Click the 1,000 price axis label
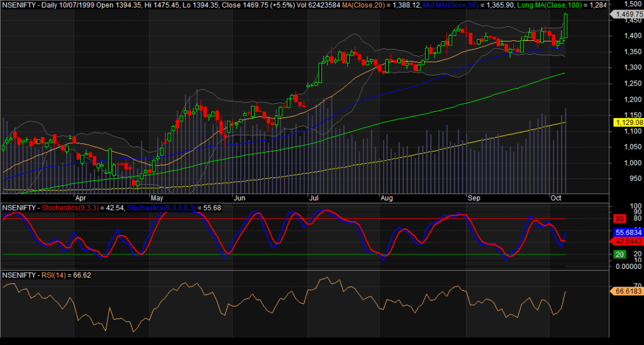This screenshot has height=345, width=644. coord(633,163)
